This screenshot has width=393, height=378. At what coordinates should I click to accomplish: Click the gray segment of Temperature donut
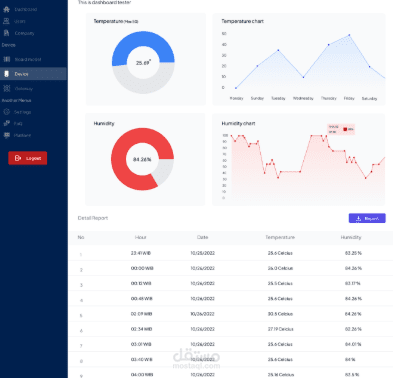[143, 85]
